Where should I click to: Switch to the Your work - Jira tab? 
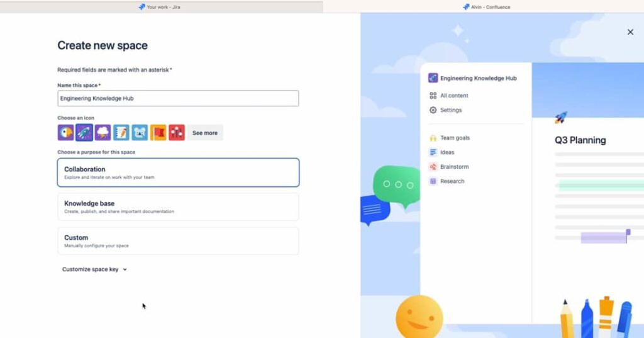162,7
